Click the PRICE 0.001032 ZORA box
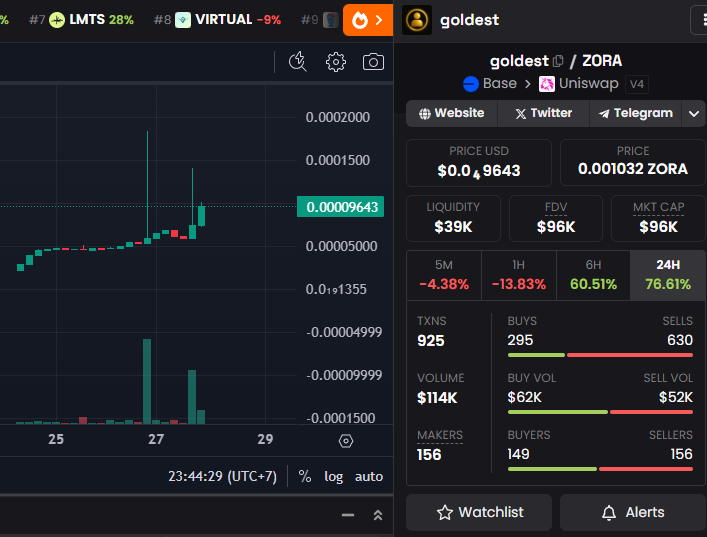 click(633, 163)
